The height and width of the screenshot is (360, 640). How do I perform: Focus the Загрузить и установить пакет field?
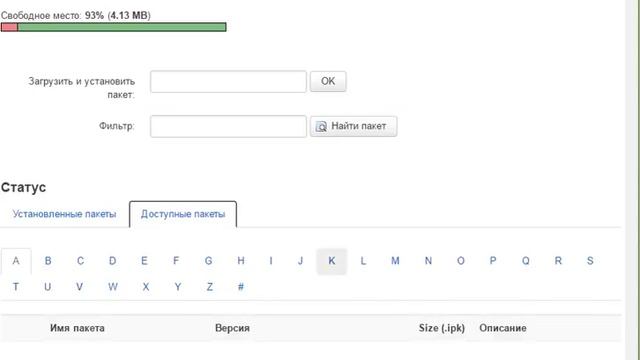[x=228, y=82]
